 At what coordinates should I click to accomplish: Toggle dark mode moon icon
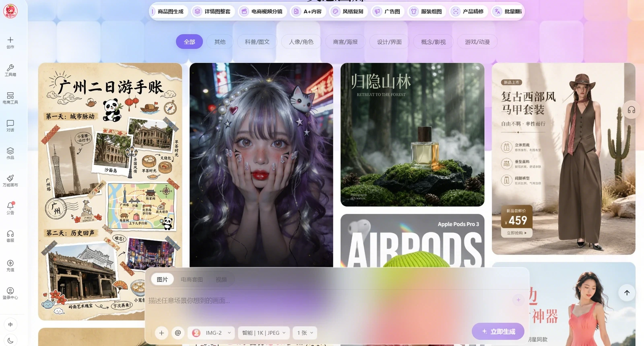pyautogui.click(x=10, y=340)
